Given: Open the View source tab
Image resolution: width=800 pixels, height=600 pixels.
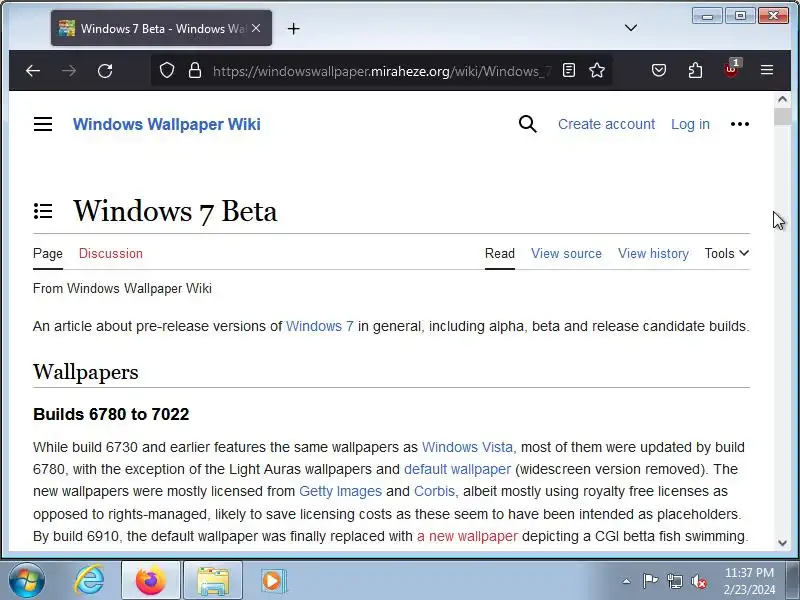Looking at the screenshot, I should pyautogui.click(x=566, y=254).
